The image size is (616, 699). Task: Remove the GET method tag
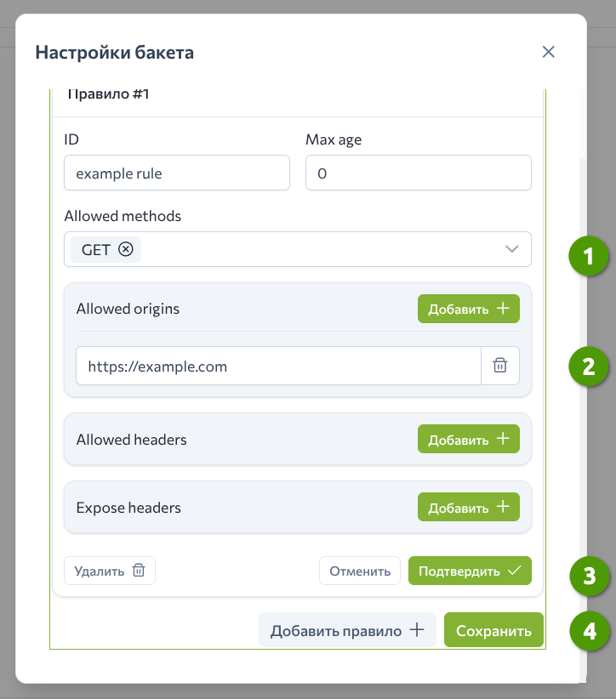126,249
